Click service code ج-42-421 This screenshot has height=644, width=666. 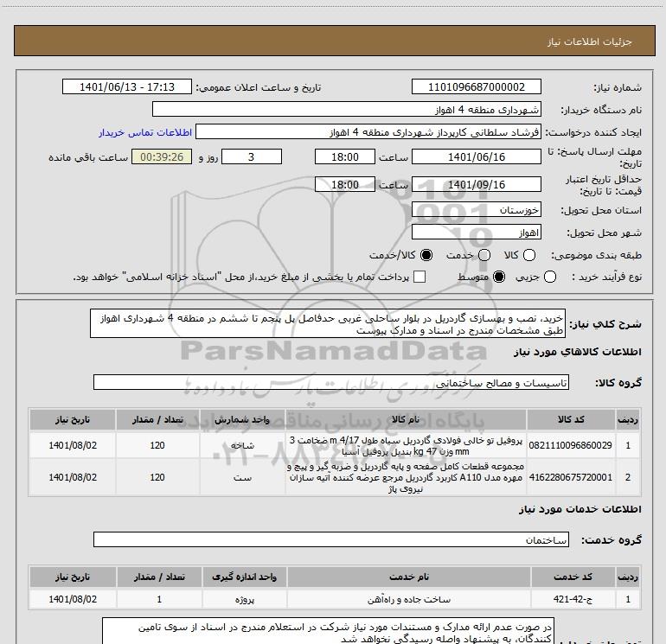point(573,599)
